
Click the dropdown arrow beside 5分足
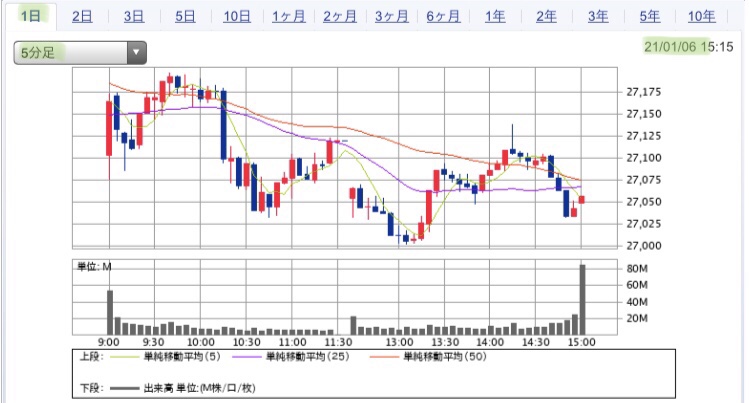[136, 53]
